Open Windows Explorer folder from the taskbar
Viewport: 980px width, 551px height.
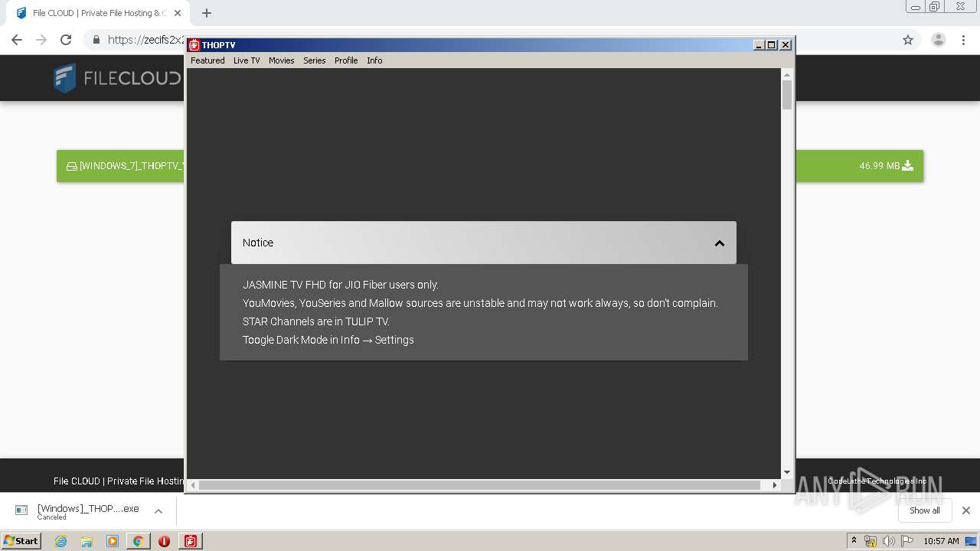pyautogui.click(x=87, y=541)
